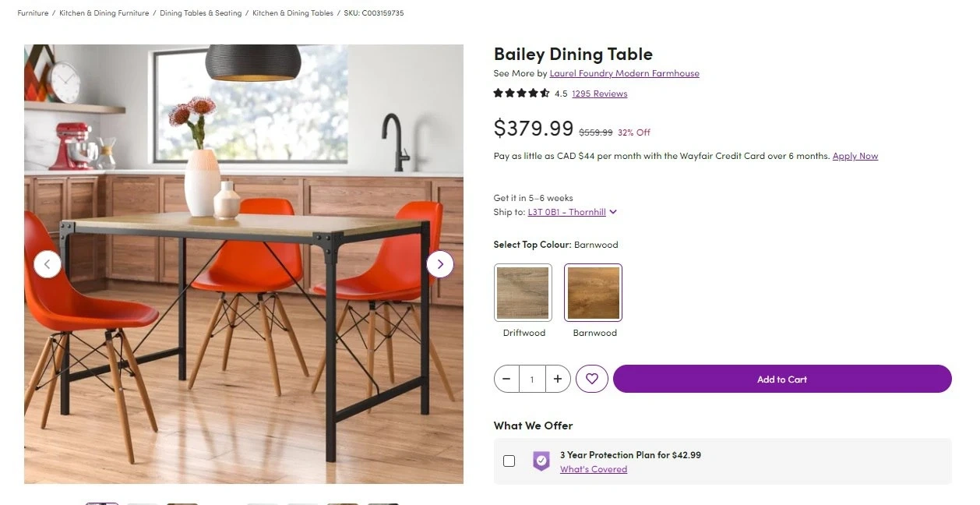The image size is (980, 505).
Task: Choose the Barnwood top colour swatch
Action: tap(594, 293)
